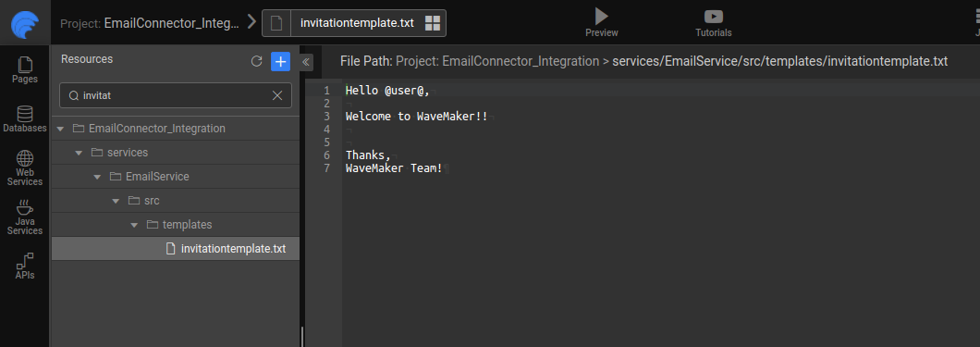The width and height of the screenshot is (980, 347).
Task: Collapse the services folder
Action: click(79, 153)
